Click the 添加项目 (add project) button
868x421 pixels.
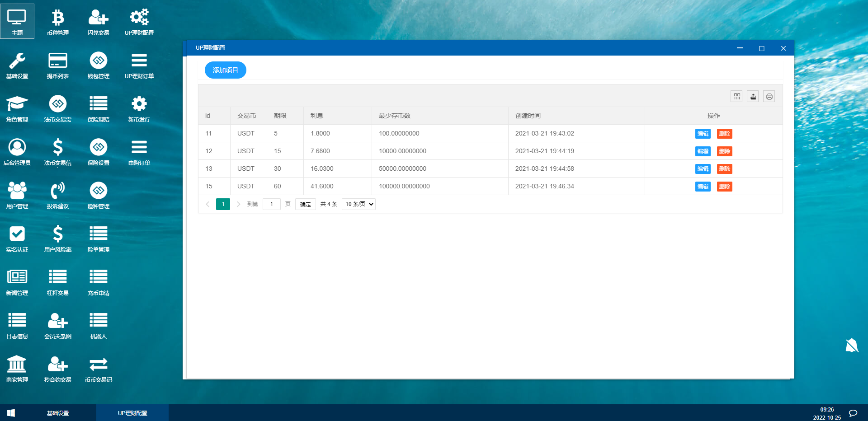tap(225, 70)
